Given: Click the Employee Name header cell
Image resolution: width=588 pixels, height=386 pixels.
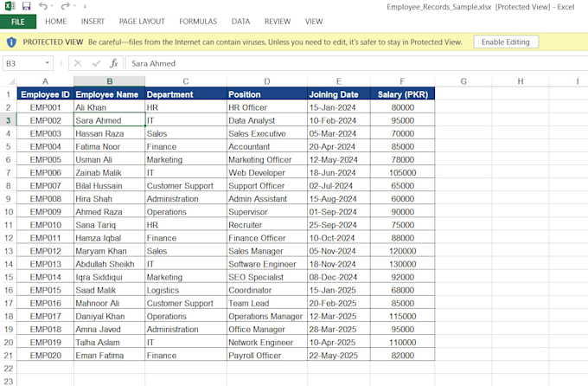Looking at the screenshot, I should coord(110,94).
